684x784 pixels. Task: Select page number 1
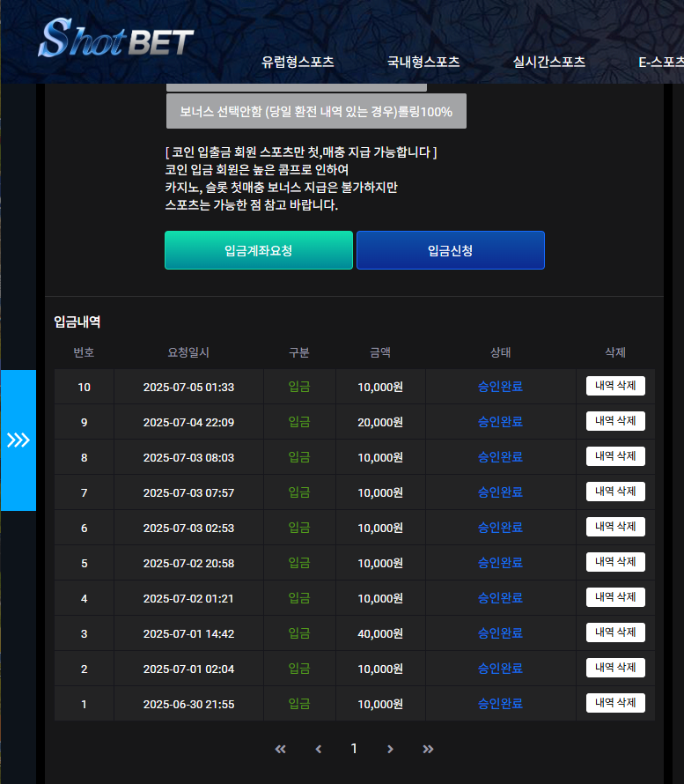(354, 749)
